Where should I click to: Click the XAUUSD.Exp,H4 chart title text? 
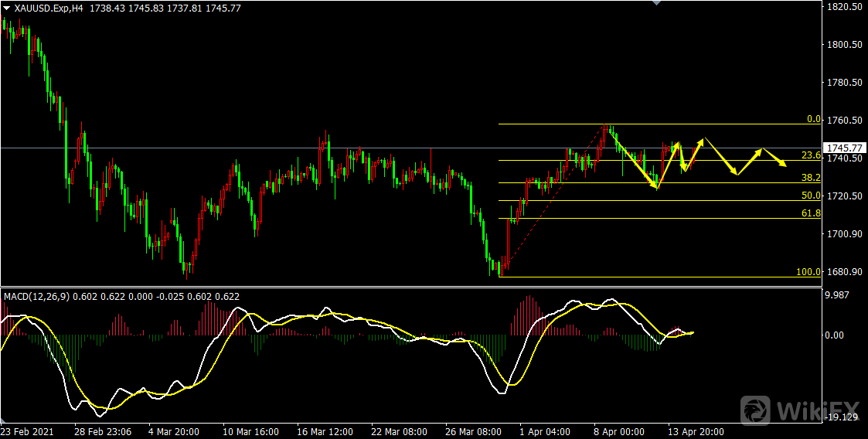click(x=49, y=7)
